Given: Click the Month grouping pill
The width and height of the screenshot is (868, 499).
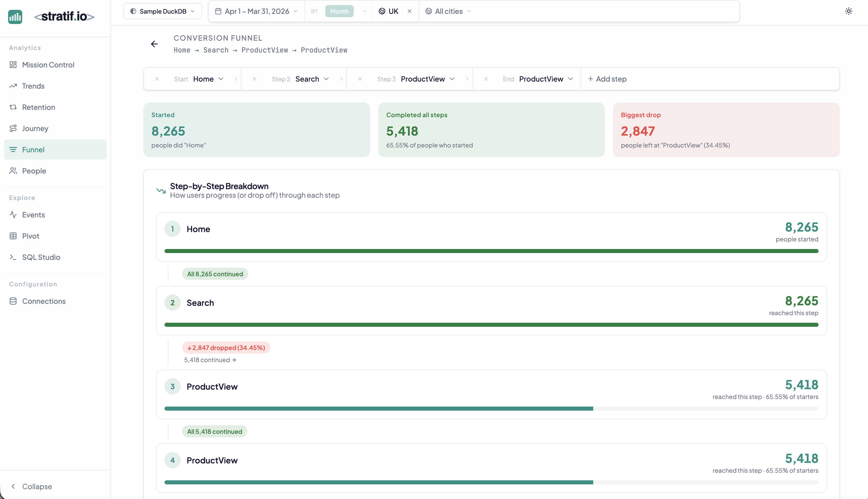Looking at the screenshot, I should pos(339,11).
